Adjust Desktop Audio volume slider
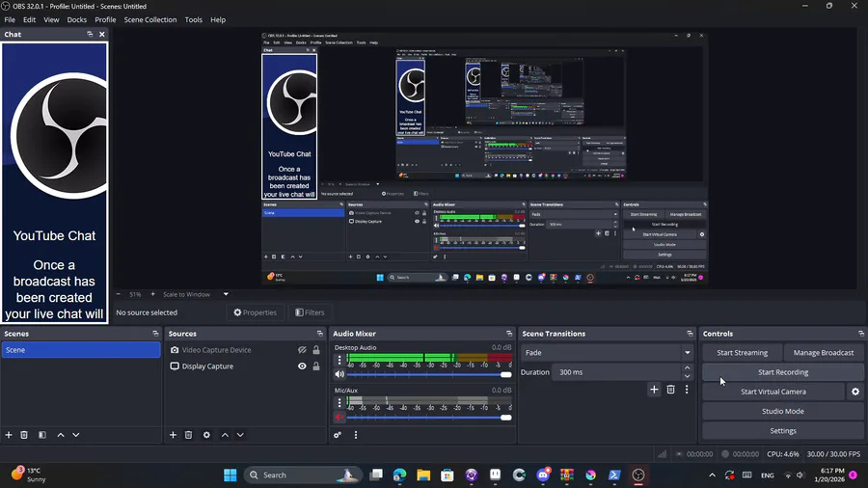This screenshot has width=868, height=488. [429, 374]
